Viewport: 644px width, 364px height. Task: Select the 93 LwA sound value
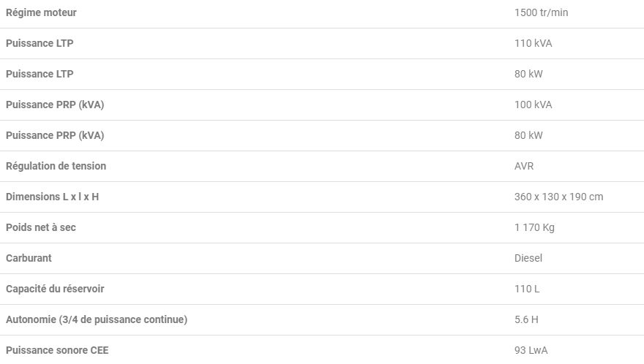point(531,350)
